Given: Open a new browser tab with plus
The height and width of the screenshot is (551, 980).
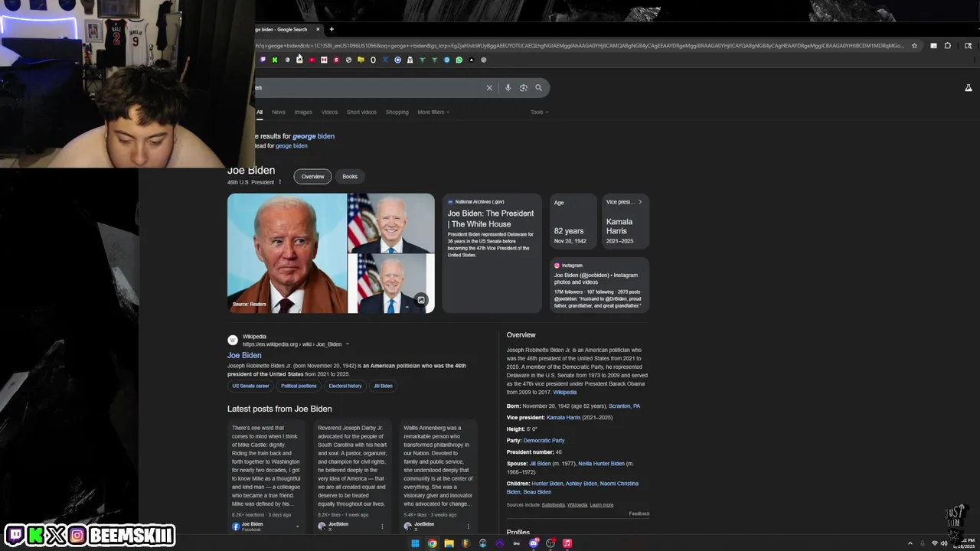Looking at the screenshot, I should (332, 29).
